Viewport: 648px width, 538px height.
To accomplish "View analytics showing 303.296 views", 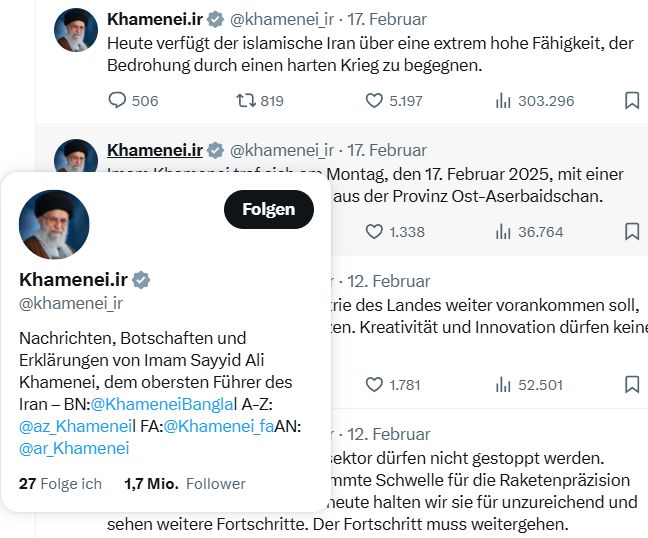I will [503, 100].
